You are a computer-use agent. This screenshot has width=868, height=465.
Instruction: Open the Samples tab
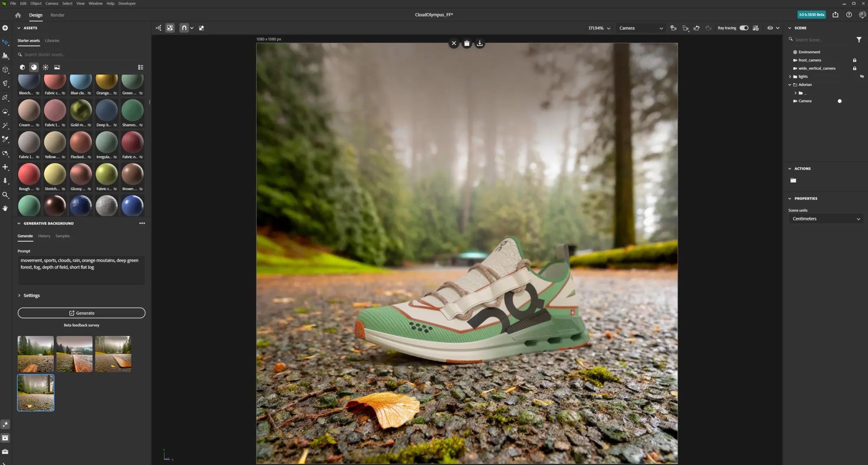(62, 236)
